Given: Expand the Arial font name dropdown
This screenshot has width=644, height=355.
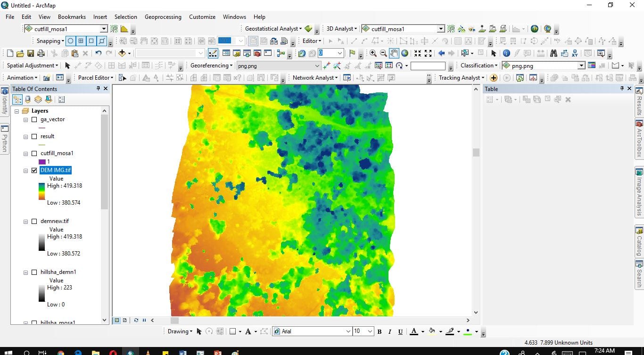Looking at the screenshot, I should pyautogui.click(x=348, y=331).
